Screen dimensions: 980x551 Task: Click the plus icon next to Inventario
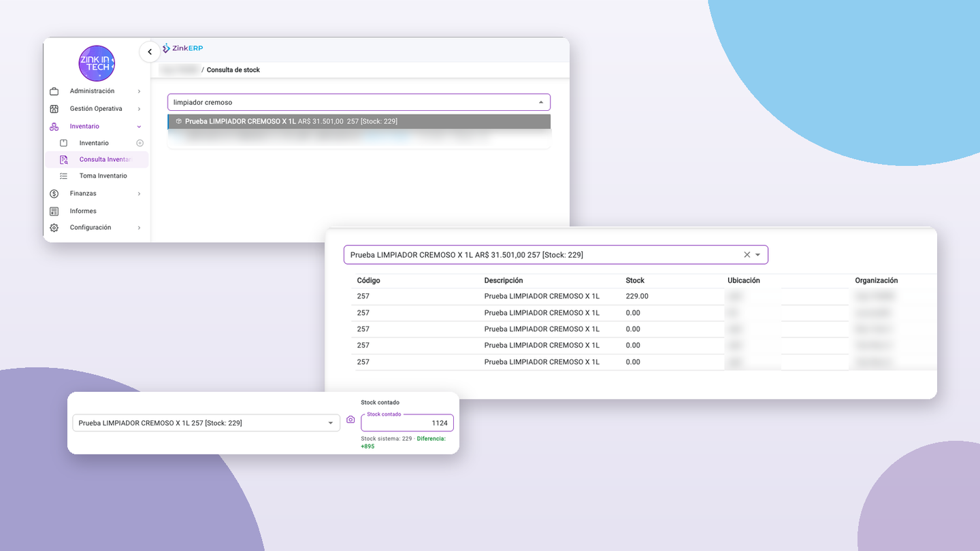[140, 143]
